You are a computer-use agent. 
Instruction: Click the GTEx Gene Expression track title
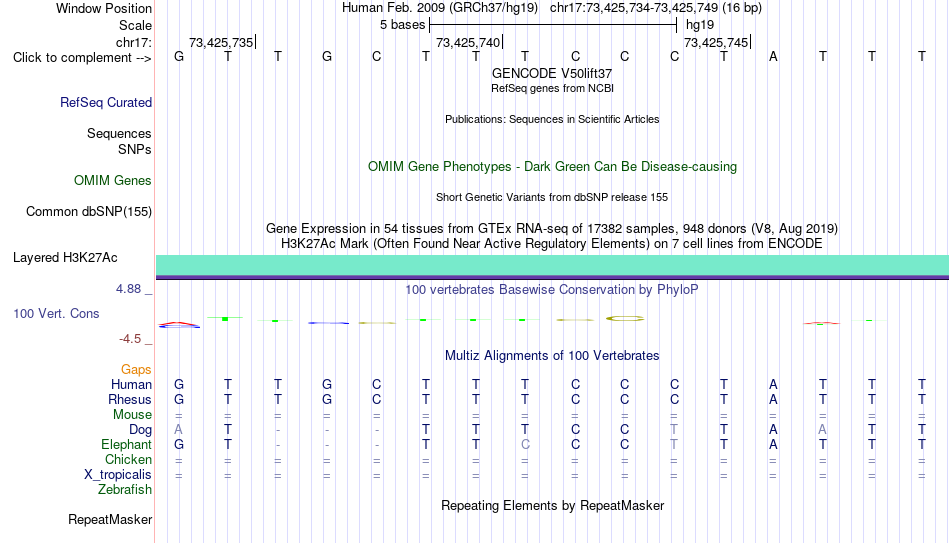click(552, 228)
